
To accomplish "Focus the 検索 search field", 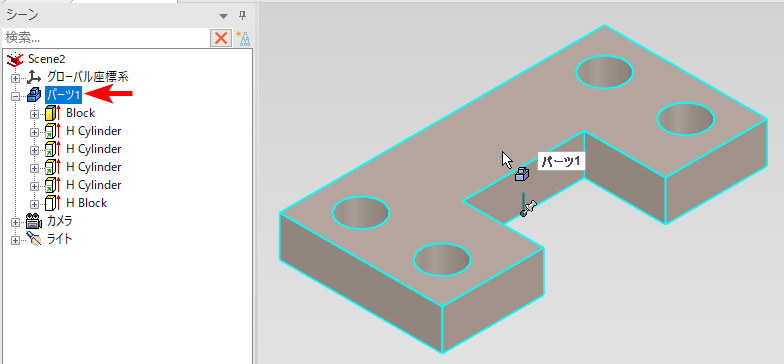I will pyautogui.click(x=106, y=38).
